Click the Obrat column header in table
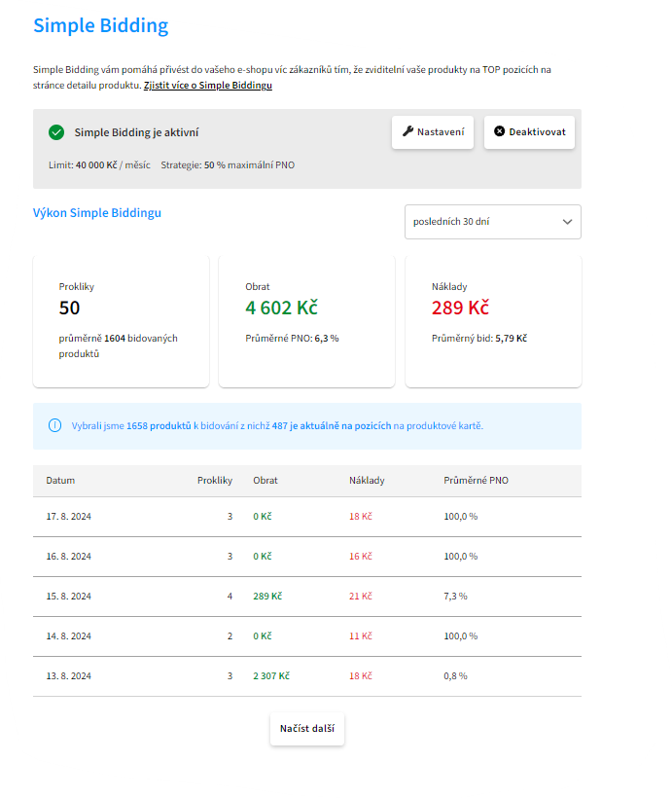 click(x=265, y=481)
